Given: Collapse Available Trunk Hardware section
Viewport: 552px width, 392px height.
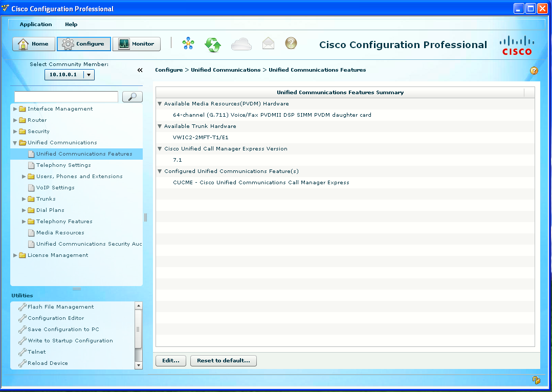Looking at the screenshot, I should coord(160,126).
